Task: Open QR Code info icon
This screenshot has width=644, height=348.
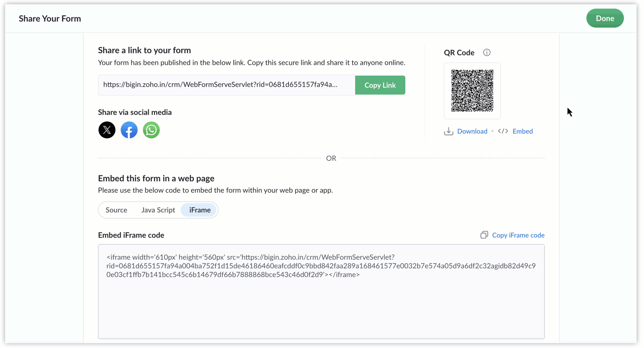Action: click(487, 53)
